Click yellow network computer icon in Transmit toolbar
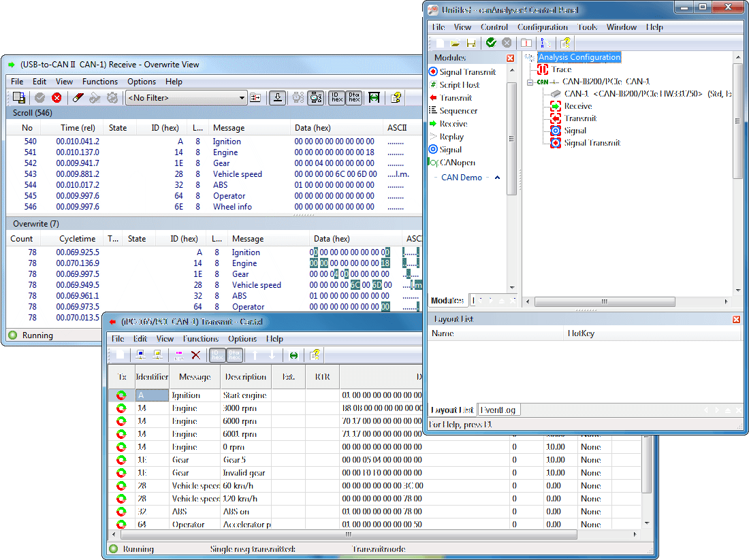This screenshot has height=560, width=749. click(x=158, y=355)
